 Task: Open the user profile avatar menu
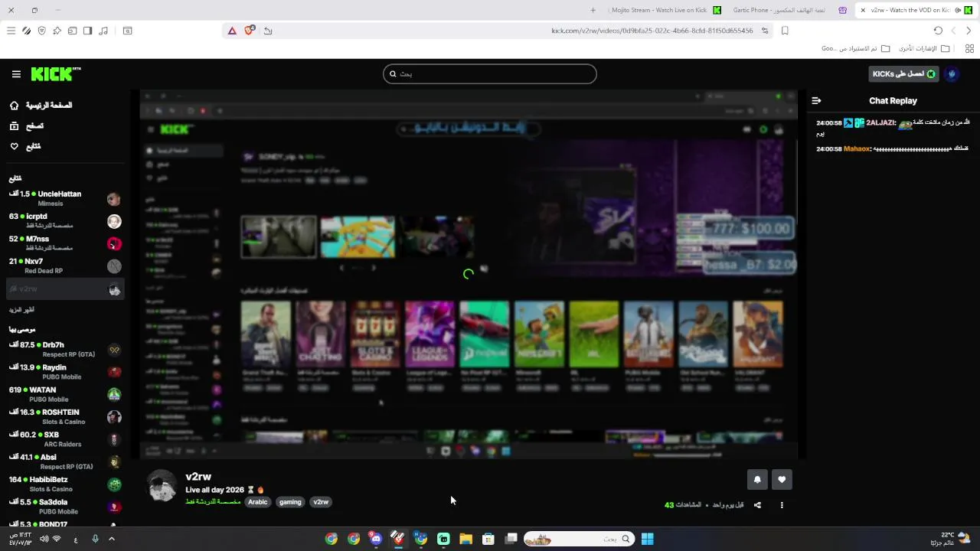coord(952,74)
